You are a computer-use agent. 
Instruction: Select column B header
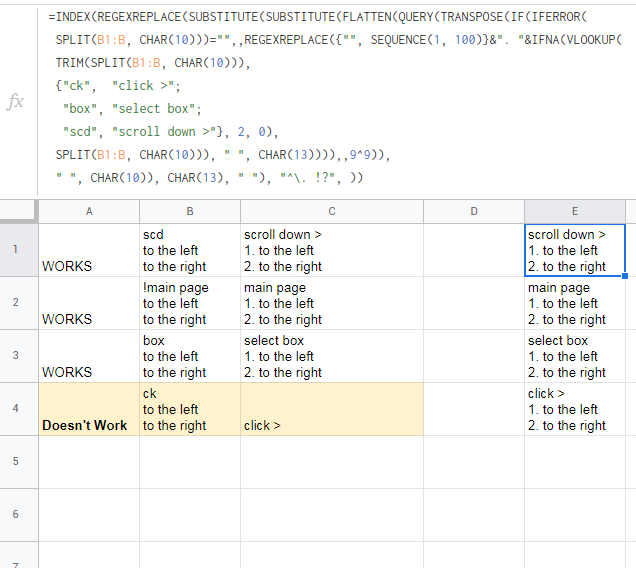[190, 211]
